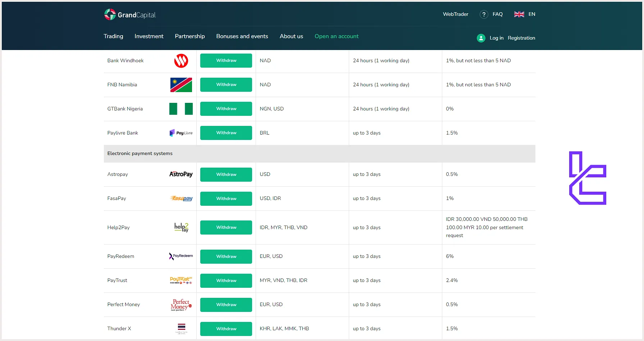Withdraw via PayRedeem
Screen dimensions: 644x341
(226, 256)
